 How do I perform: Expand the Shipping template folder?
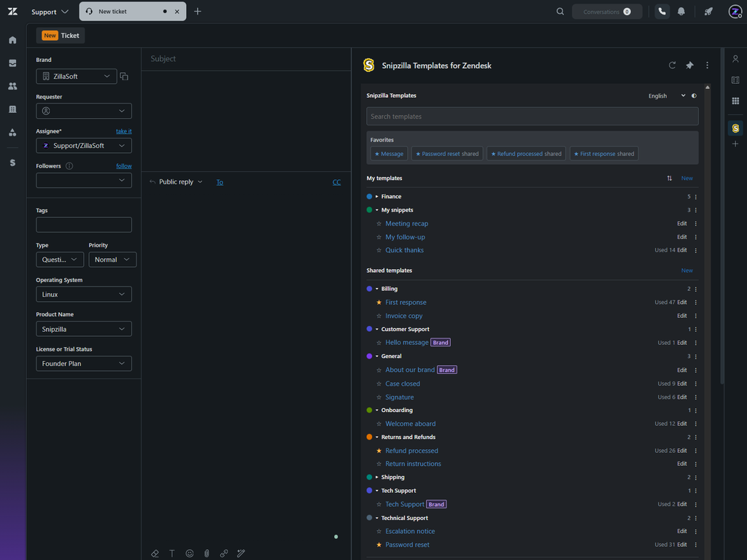[377, 477]
